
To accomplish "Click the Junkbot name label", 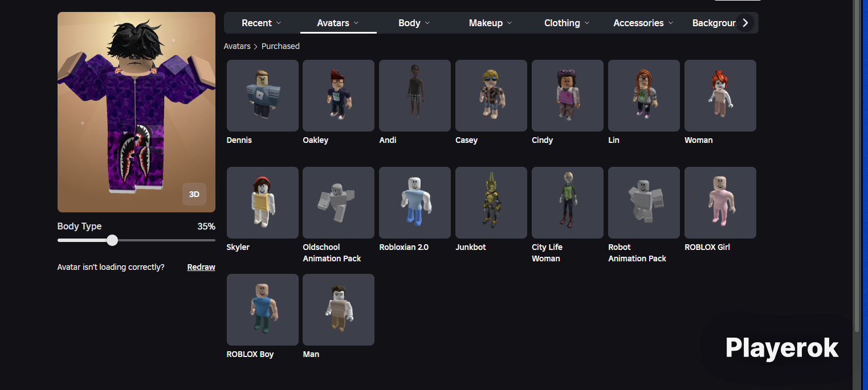I will click(471, 247).
